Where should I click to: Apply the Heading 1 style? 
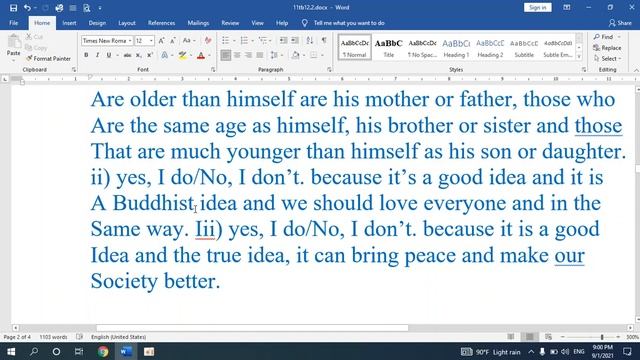coord(456,47)
